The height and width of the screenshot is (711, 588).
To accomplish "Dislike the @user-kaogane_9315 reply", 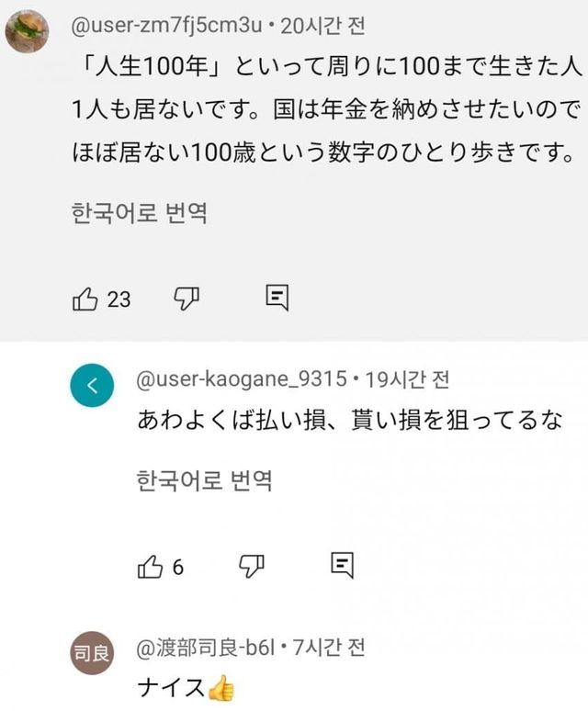I will click(252, 566).
